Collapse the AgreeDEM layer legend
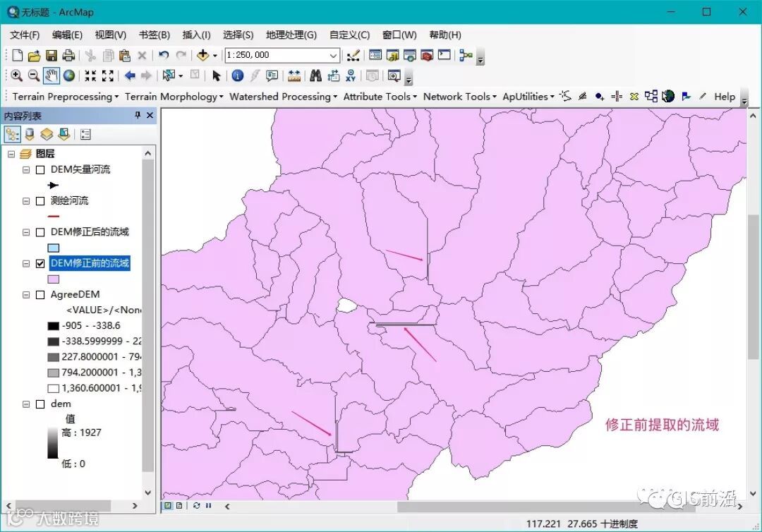 coord(26,295)
